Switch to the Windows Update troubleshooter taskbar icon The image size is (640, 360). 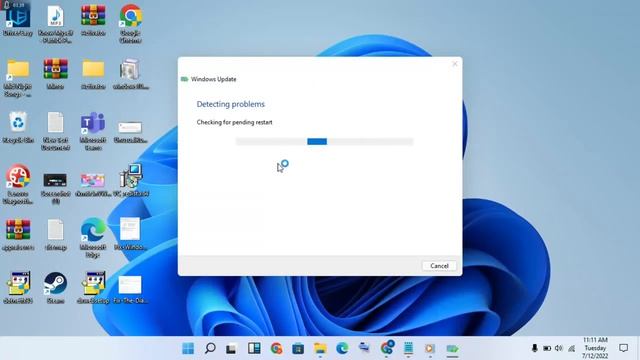(x=452, y=349)
